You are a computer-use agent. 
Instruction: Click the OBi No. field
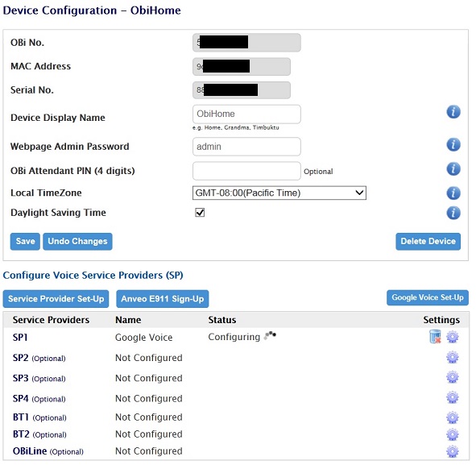246,43
